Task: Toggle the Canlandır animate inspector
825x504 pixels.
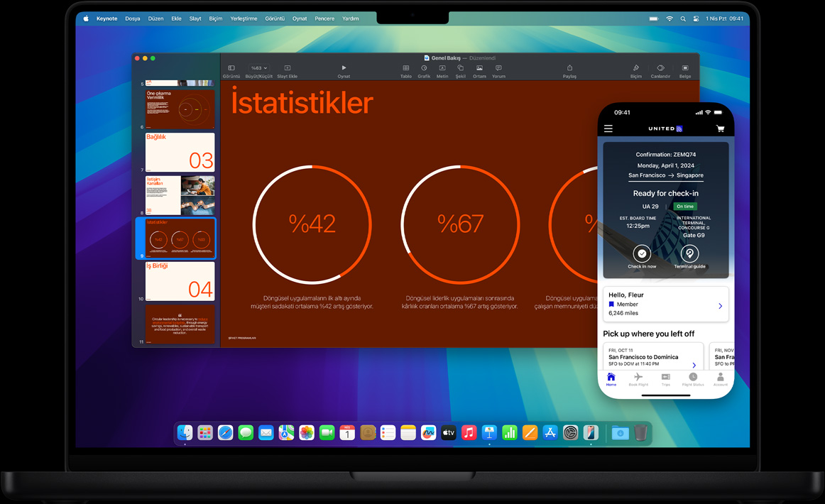Action: pyautogui.click(x=660, y=71)
